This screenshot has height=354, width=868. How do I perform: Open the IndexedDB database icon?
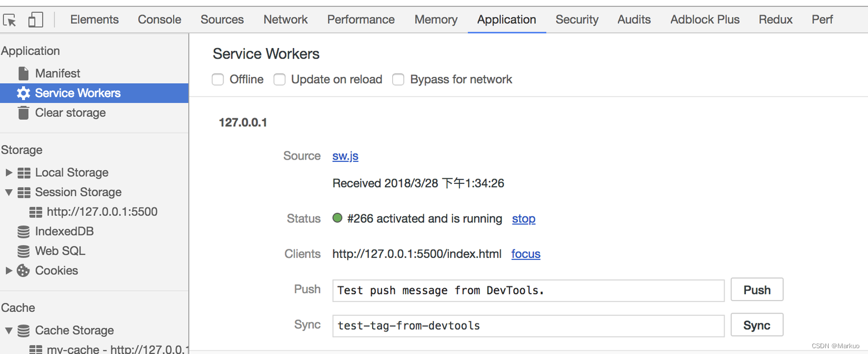(23, 232)
